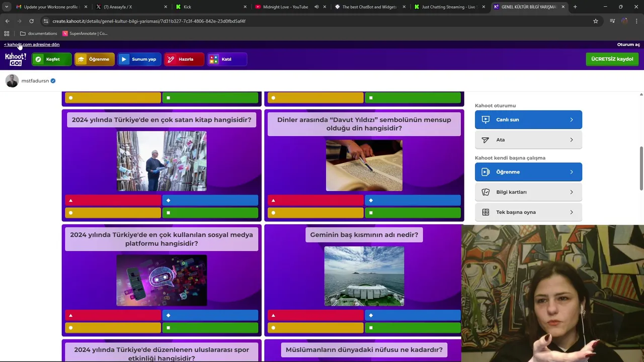644x362 pixels.
Task: Click the flashcards icon on Bilgi kartları
Action: (486, 192)
